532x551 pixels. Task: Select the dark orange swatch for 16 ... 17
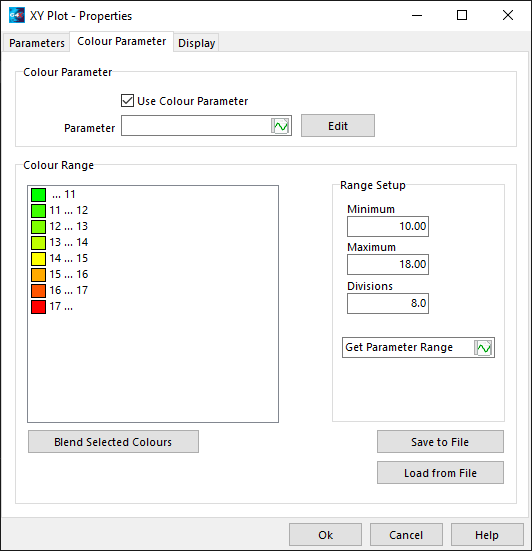click(x=38, y=291)
